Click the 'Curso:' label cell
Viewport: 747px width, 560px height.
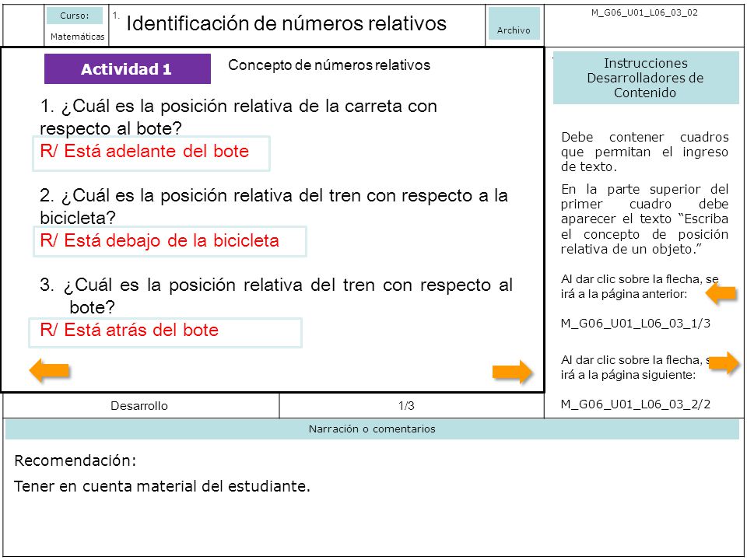tap(75, 16)
